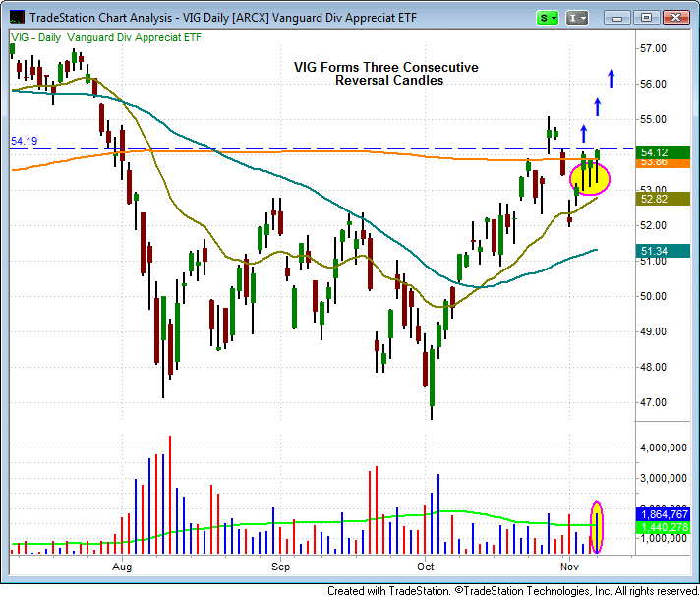The height and width of the screenshot is (597, 700).
Task: Click the blue 1,864,767 volume marker
Action: 663,514
